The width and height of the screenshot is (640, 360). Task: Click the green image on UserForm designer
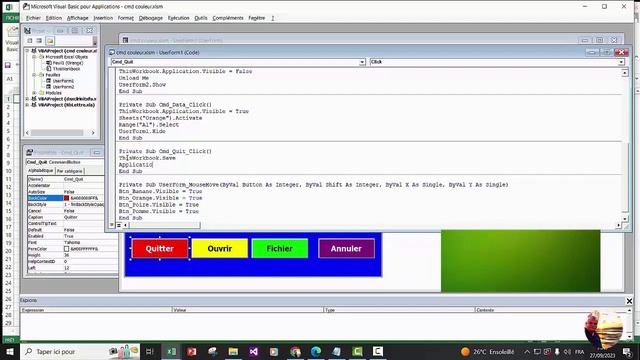point(520,261)
